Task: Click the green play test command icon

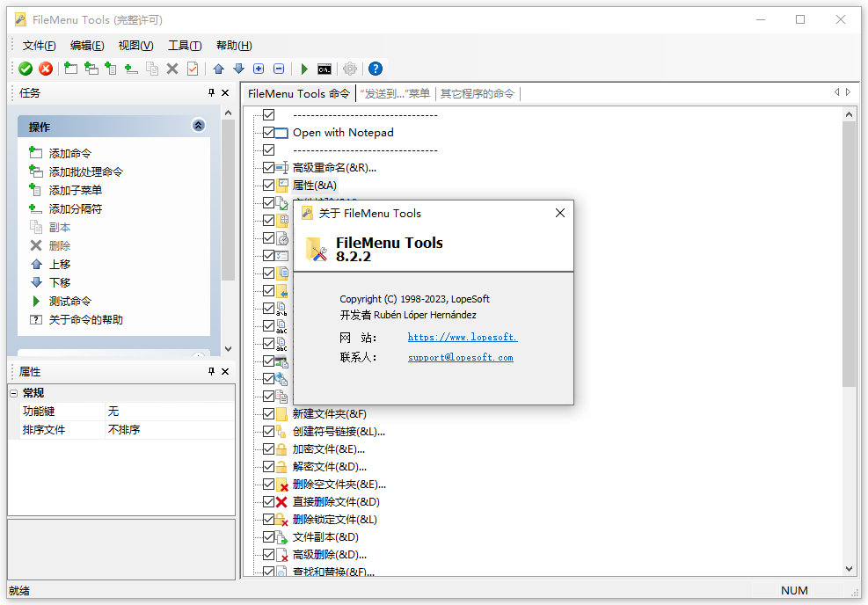Action: (304, 69)
